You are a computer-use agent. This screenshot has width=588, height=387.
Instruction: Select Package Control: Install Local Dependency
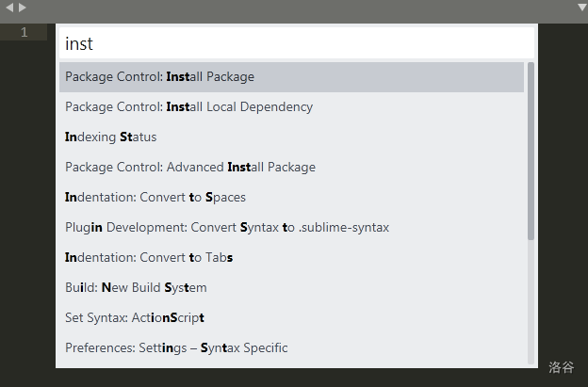tap(291, 107)
